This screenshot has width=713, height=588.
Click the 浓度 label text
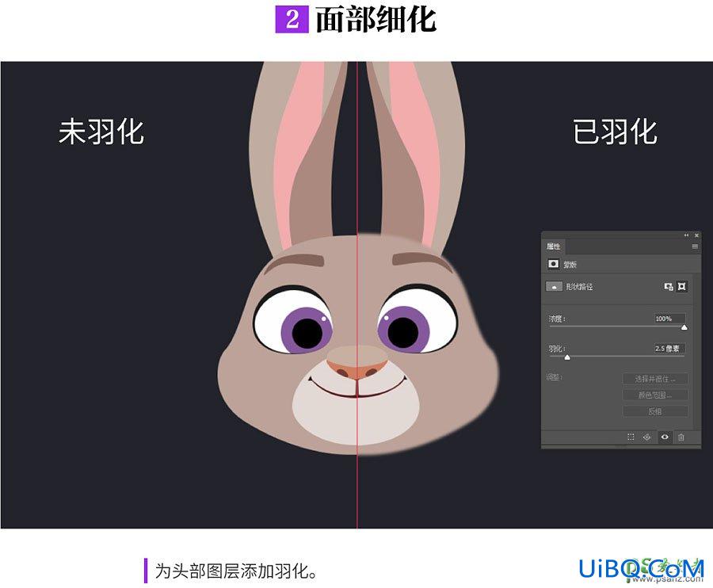[x=557, y=319]
